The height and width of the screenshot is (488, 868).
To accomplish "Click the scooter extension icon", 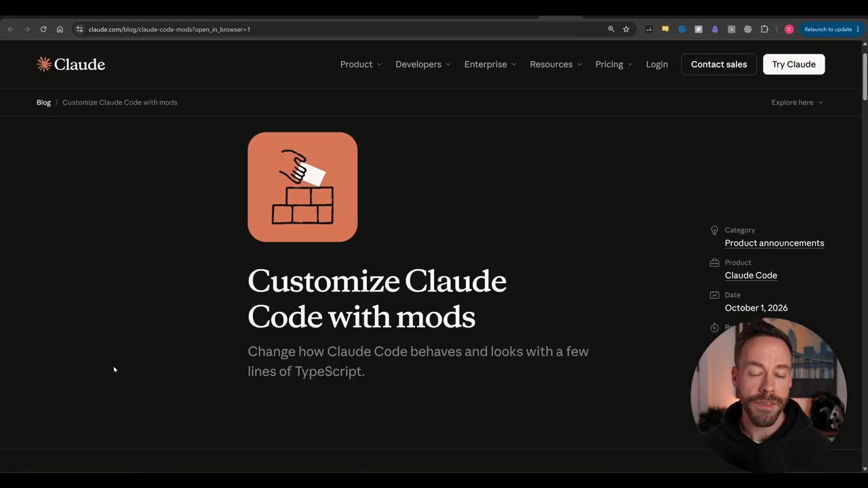I will [x=649, y=29].
